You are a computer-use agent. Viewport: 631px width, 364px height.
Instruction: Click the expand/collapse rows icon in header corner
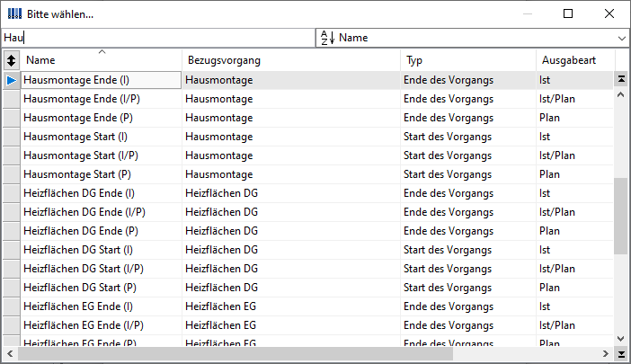click(x=12, y=60)
